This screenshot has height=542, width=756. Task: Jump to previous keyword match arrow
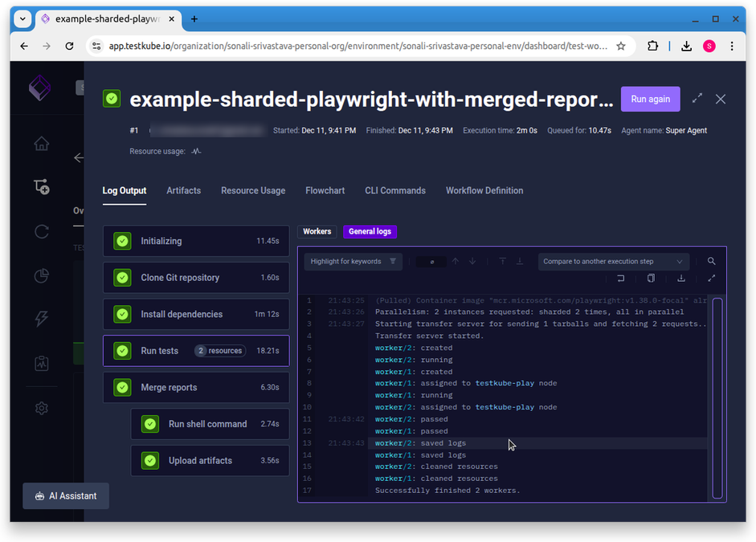(456, 261)
